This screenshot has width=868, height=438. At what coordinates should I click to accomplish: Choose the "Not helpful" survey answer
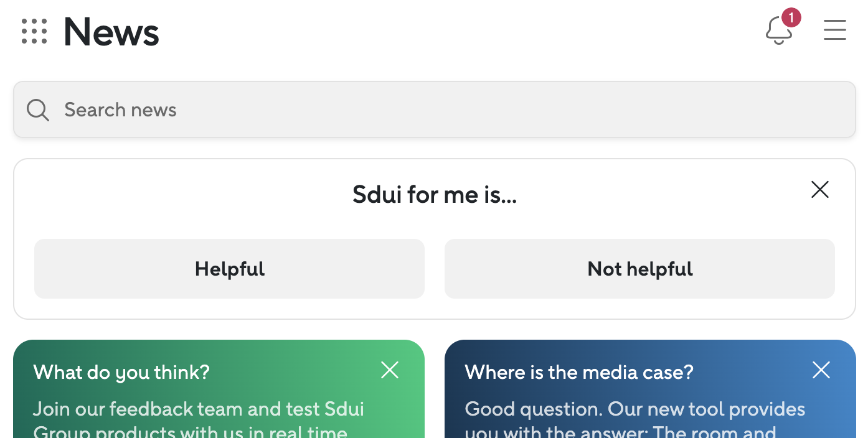pos(639,269)
